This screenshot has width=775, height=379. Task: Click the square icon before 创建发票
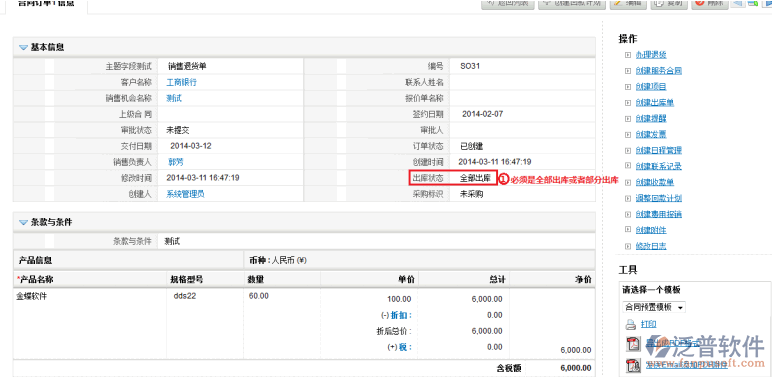pyautogui.click(x=628, y=134)
